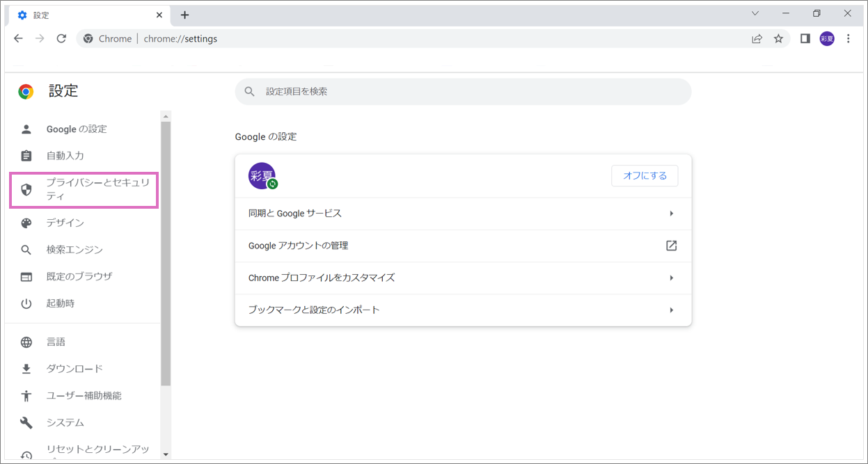This screenshot has height=464, width=868.
Task: Select the 言語 globe icon
Action: tap(26, 342)
